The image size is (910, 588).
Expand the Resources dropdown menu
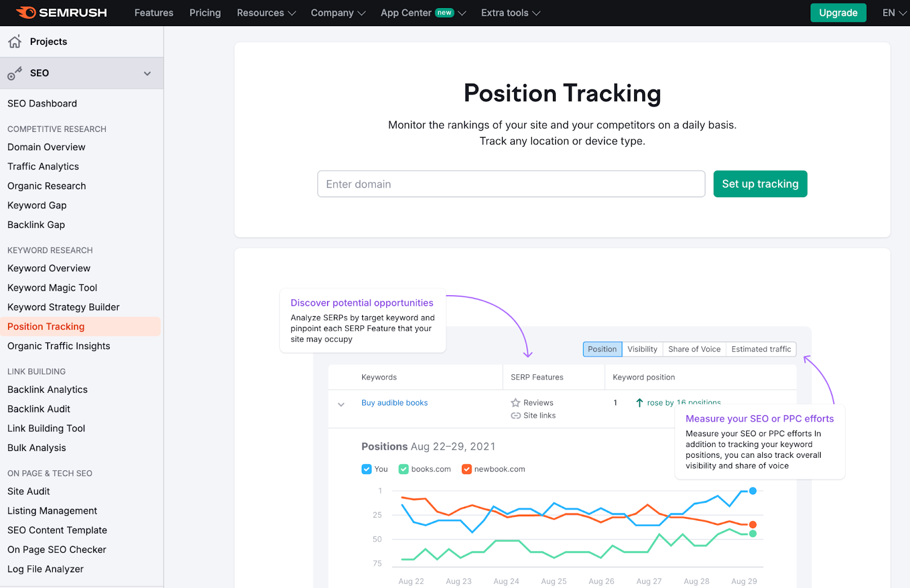pyautogui.click(x=266, y=13)
